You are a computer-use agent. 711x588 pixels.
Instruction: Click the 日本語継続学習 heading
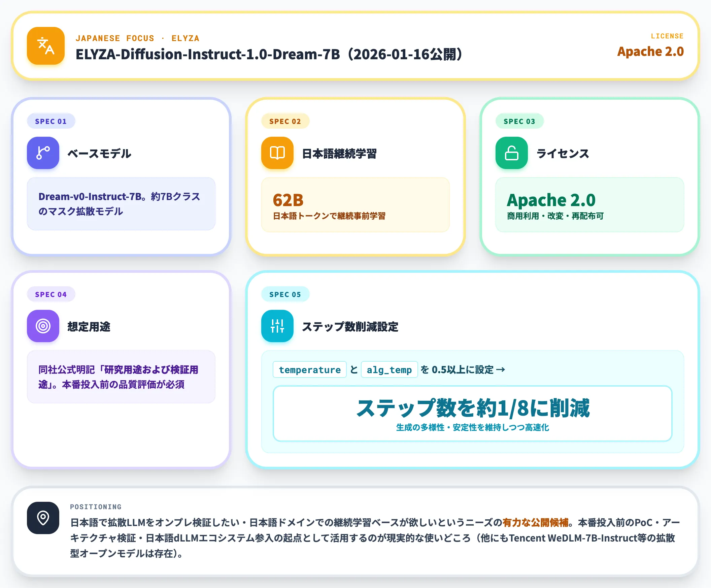click(x=339, y=154)
